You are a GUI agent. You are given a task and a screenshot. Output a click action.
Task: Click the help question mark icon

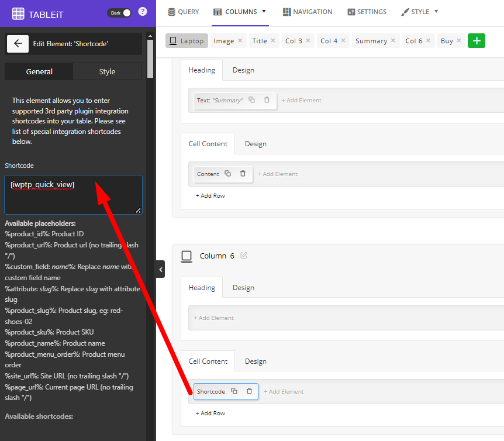coord(142,12)
